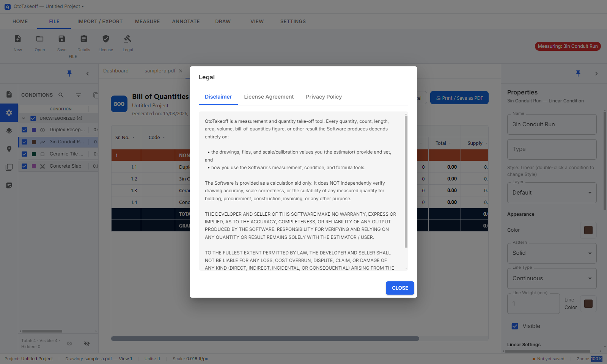This screenshot has width=607, height=364.
Task: Open a project with the Open folder icon
Action: coord(40,39)
